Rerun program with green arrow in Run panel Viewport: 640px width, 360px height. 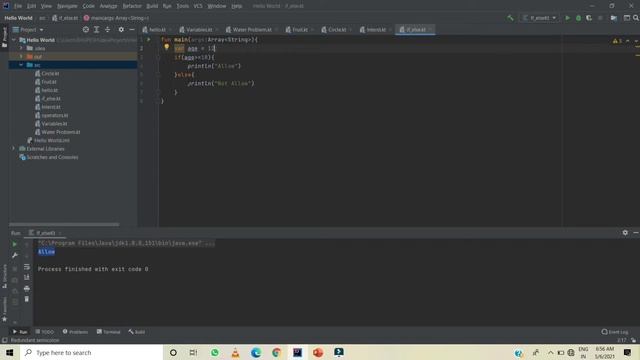[x=15, y=244]
